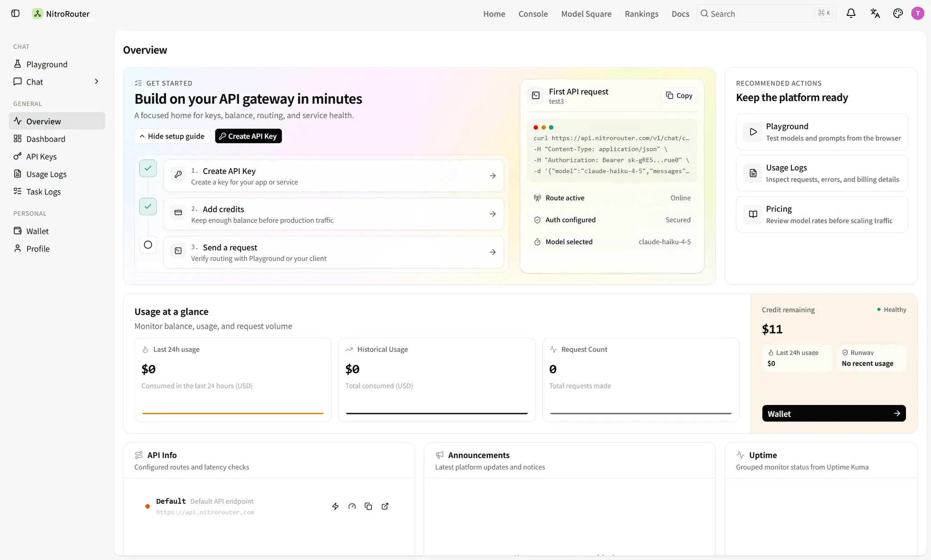Screen dimensions: 931x560
Task: Click the black Create API Key button
Action: pos(248,136)
